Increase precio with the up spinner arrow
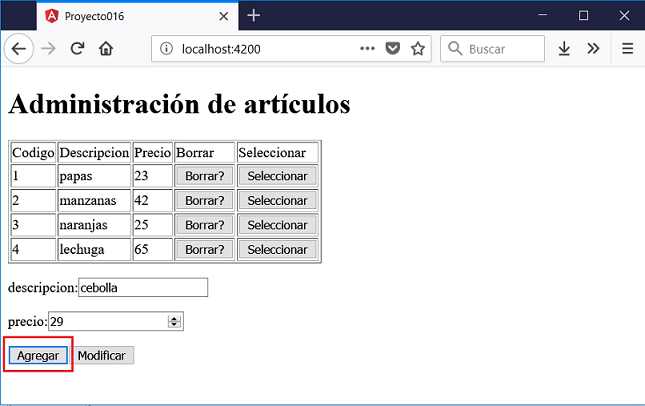 pyautogui.click(x=174, y=318)
